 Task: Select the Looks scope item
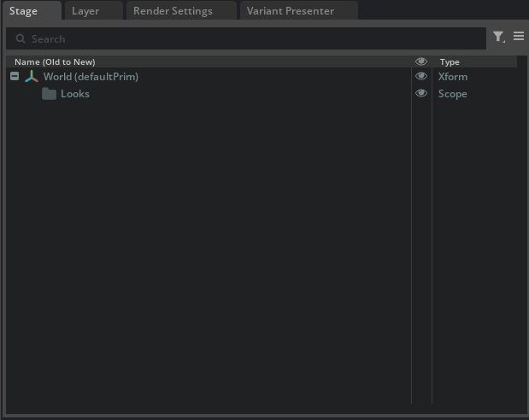(75, 94)
